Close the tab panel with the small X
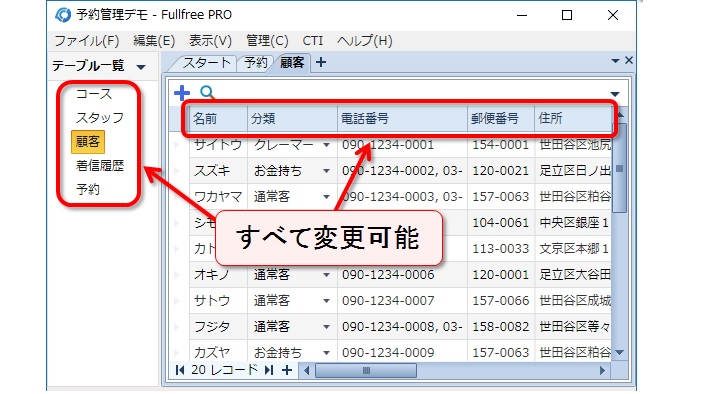 click(629, 60)
